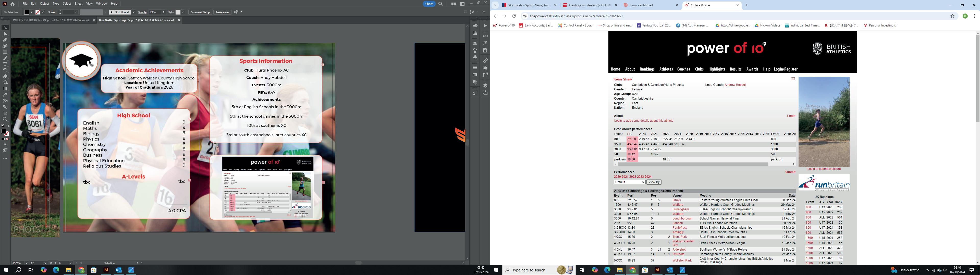Open the Andrew Hobdell coach link
Screen dimensions: 980x275
pos(735,85)
